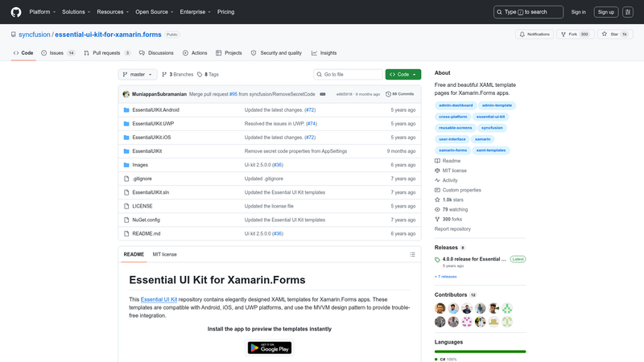
Task: Click the Notifications bell button
Action: click(535, 35)
